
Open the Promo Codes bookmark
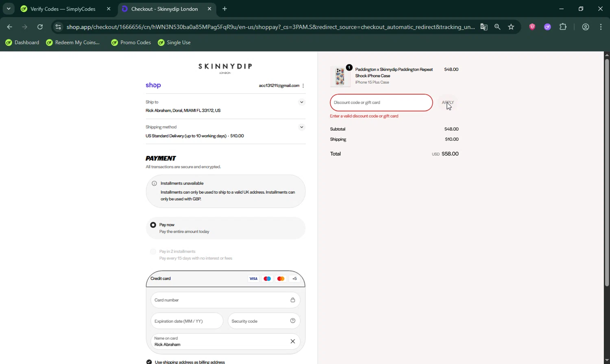131,42
